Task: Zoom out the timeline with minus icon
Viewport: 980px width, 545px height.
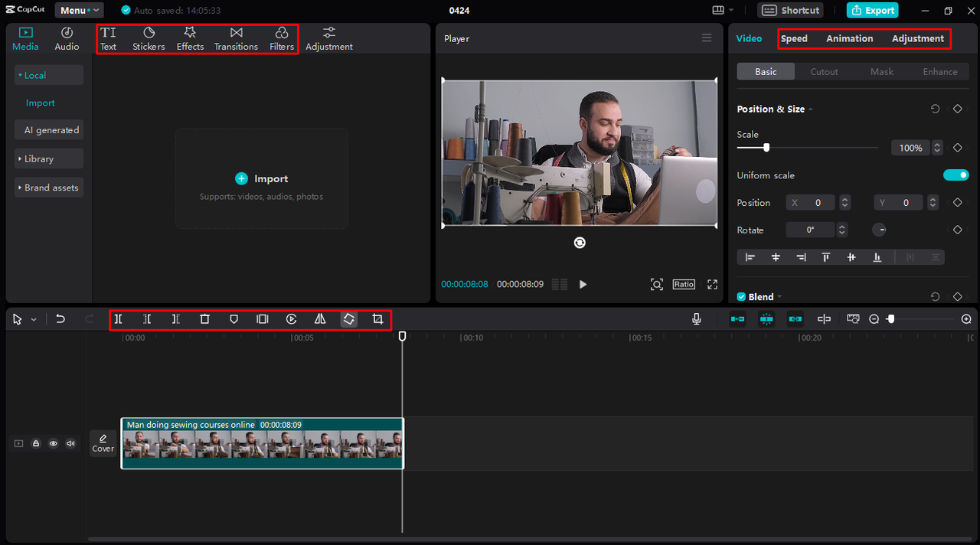Action: [x=874, y=319]
